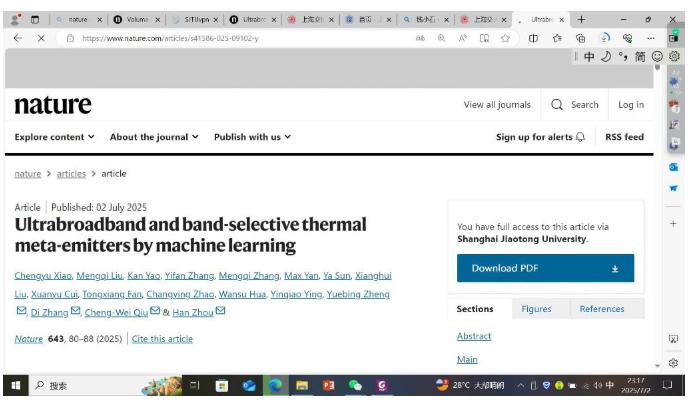Screen dimensions: 698x408
Task: View site information lock icon in the address bar
Action: click(70, 38)
